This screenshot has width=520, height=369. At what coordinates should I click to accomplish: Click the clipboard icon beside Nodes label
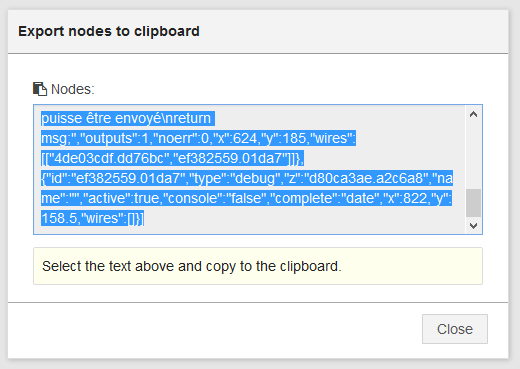click(x=40, y=89)
